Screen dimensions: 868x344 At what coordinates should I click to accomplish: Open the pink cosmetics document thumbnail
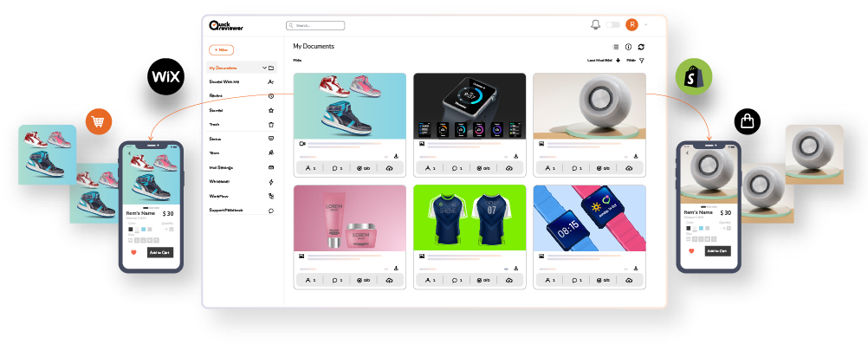pos(350,217)
